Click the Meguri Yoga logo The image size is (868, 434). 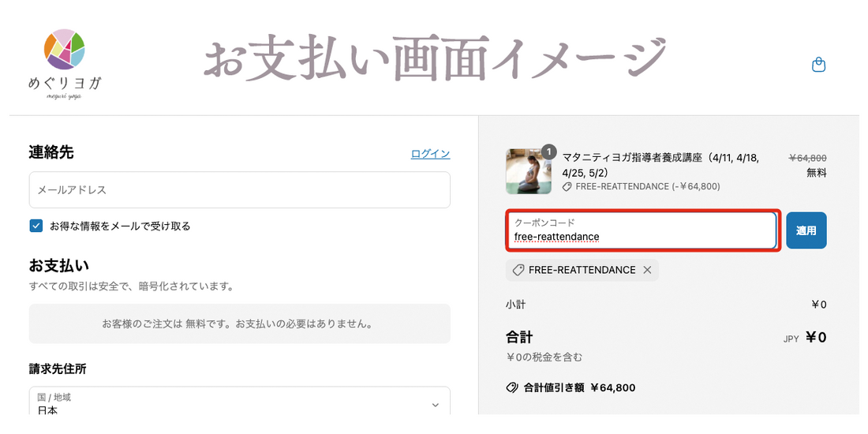coord(65,62)
